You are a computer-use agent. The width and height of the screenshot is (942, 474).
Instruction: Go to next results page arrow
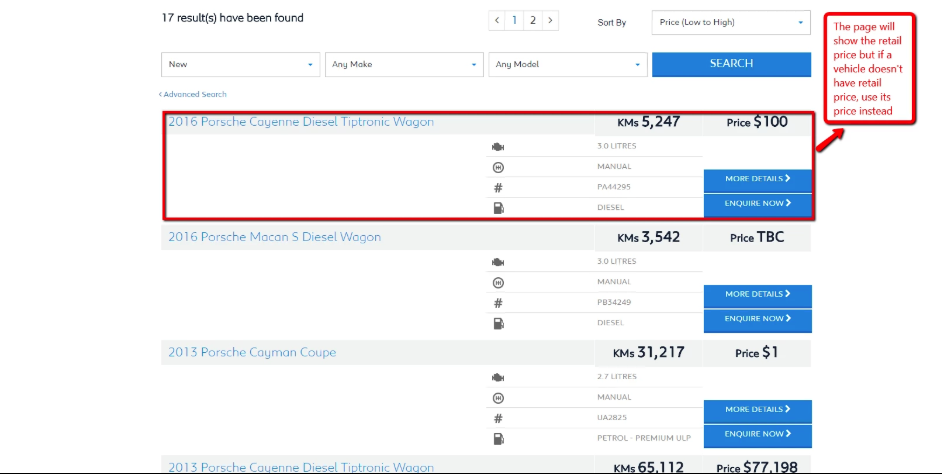550,20
